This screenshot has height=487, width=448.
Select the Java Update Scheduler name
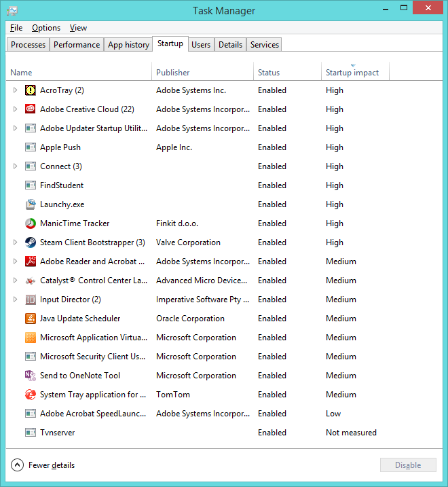(80, 319)
